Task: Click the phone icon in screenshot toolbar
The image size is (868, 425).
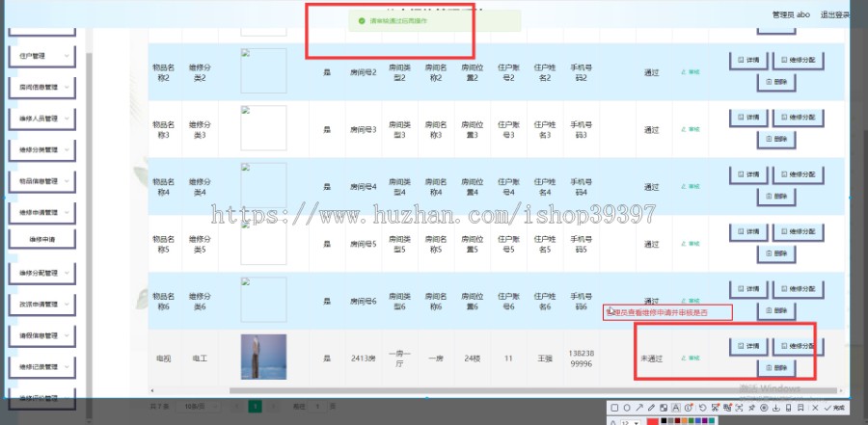Action: [788, 408]
